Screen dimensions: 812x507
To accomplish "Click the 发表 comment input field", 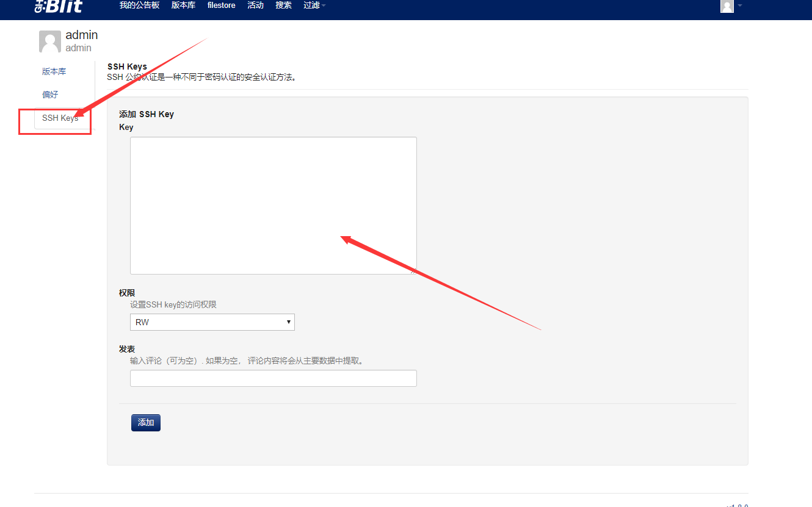I will click(x=274, y=378).
